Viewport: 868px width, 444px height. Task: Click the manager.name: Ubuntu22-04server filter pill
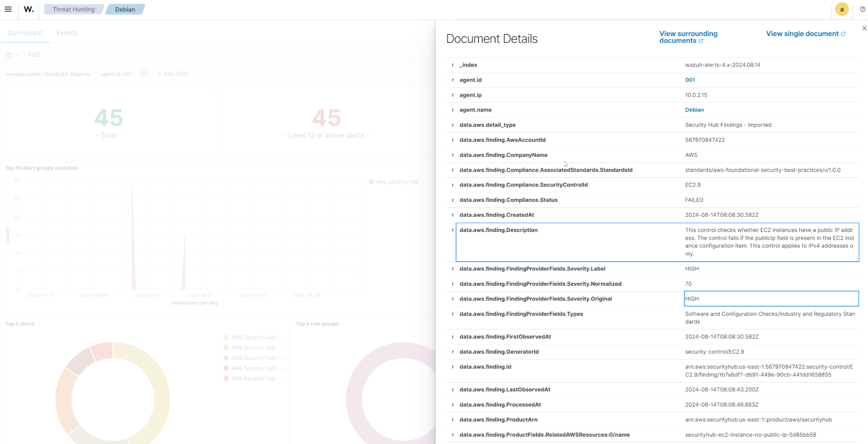click(48, 74)
